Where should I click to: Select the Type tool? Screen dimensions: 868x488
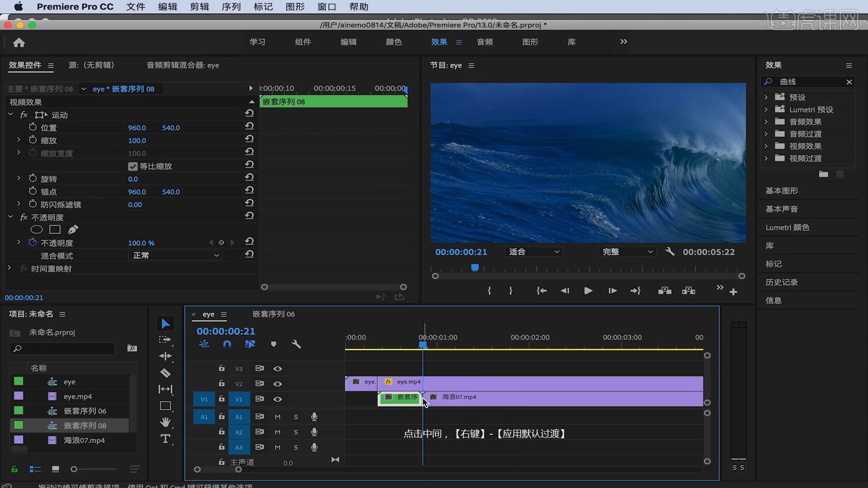(x=165, y=439)
